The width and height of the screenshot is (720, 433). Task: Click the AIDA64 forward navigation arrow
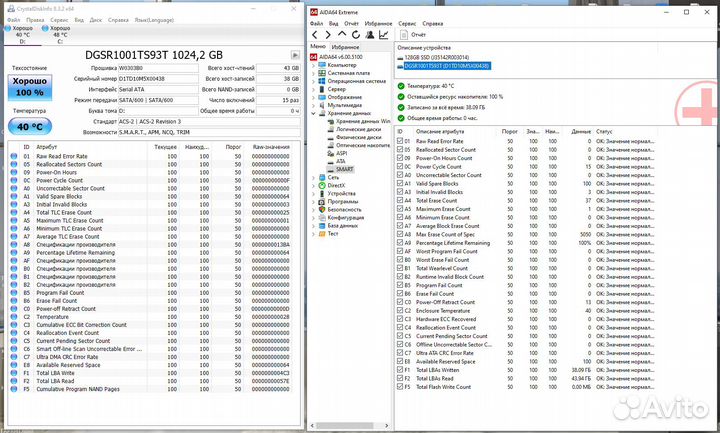(327, 33)
